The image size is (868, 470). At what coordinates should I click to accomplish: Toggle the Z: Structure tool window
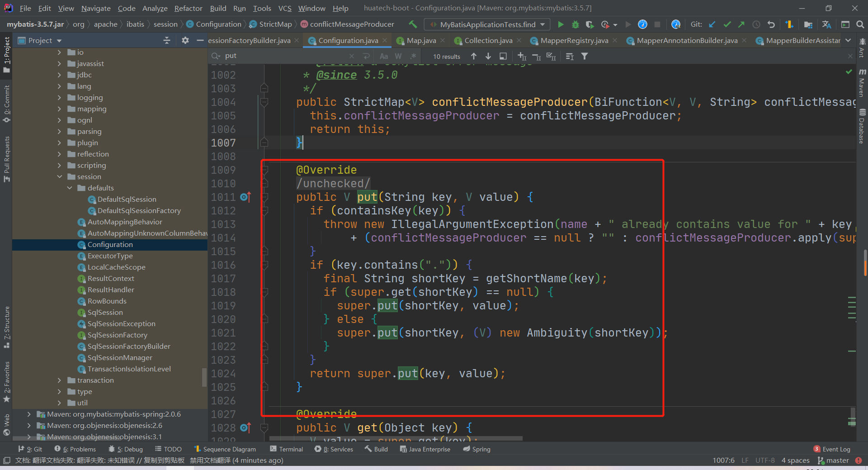(x=6, y=327)
